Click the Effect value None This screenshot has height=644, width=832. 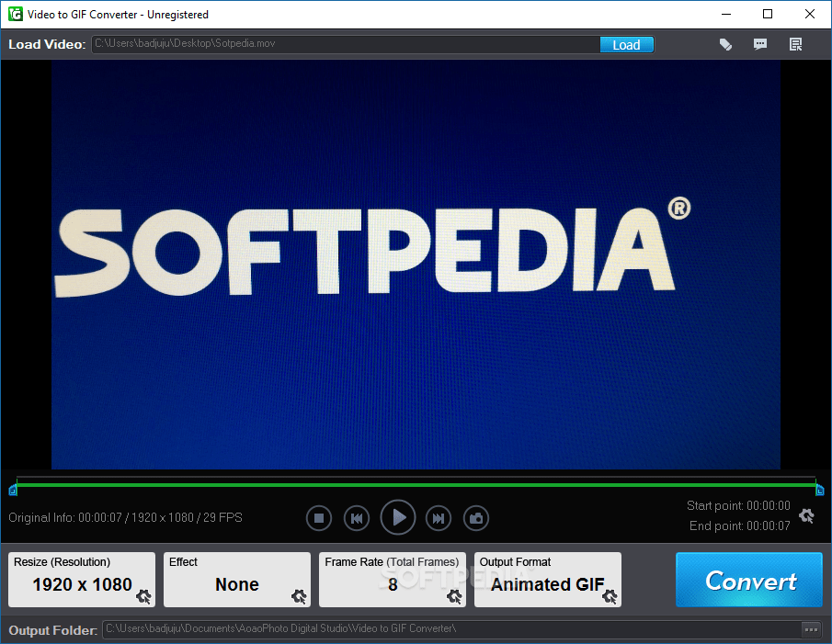[x=236, y=584]
